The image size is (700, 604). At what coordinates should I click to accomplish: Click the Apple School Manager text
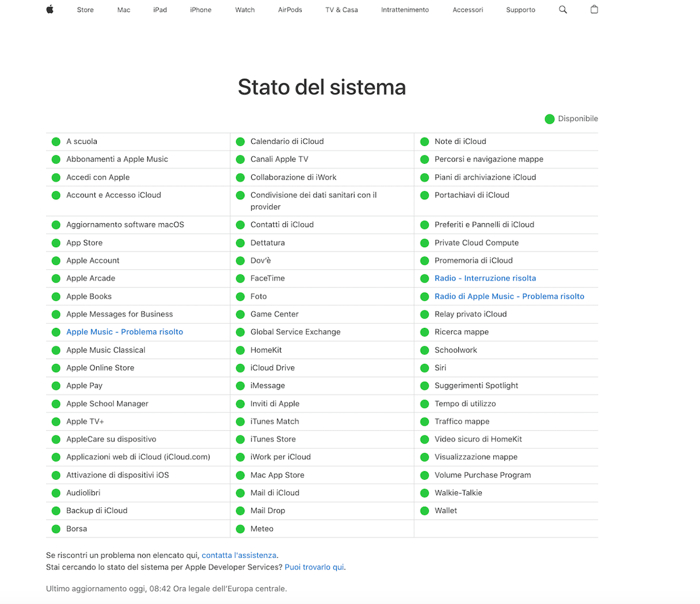[x=107, y=404]
